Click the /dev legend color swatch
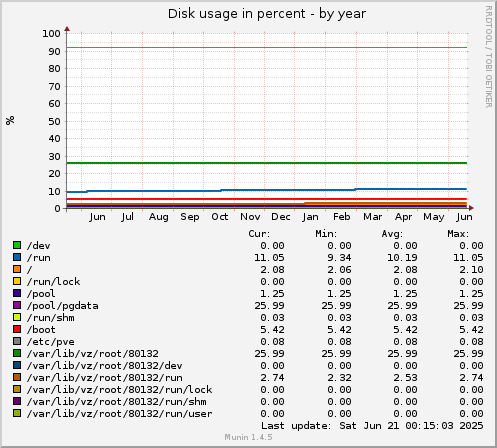The width and height of the screenshot is (497, 448). click(17, 245)
